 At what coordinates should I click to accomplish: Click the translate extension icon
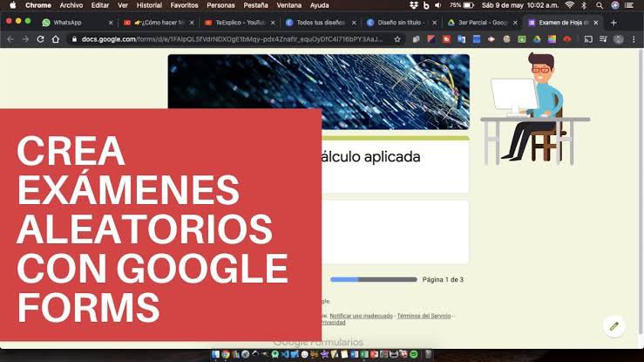(461, 39)
